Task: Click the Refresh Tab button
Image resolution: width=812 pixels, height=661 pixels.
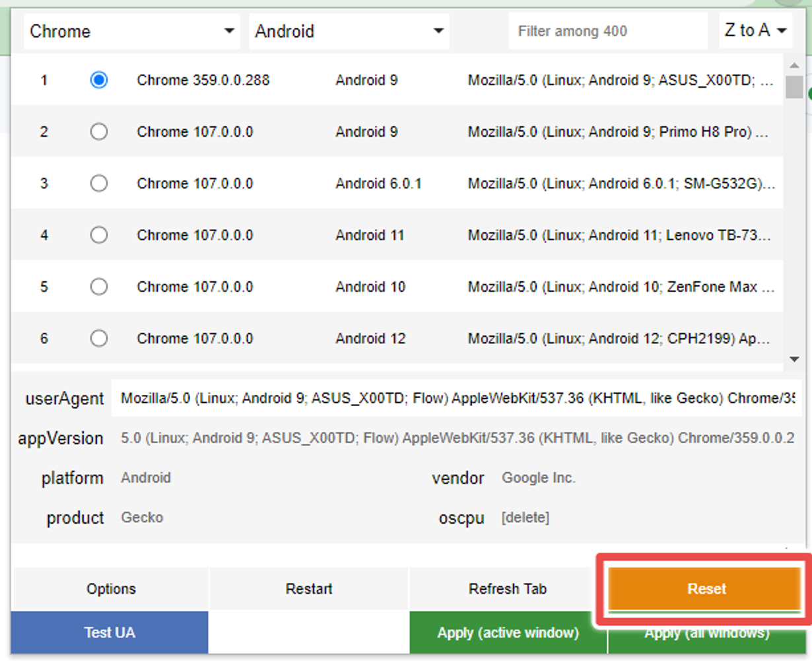Action: pos(508,588)
